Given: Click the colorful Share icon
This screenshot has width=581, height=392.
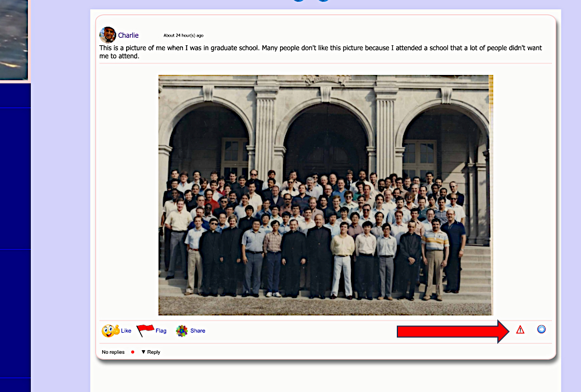Looking at the screenshot, I should click(182, 331).
